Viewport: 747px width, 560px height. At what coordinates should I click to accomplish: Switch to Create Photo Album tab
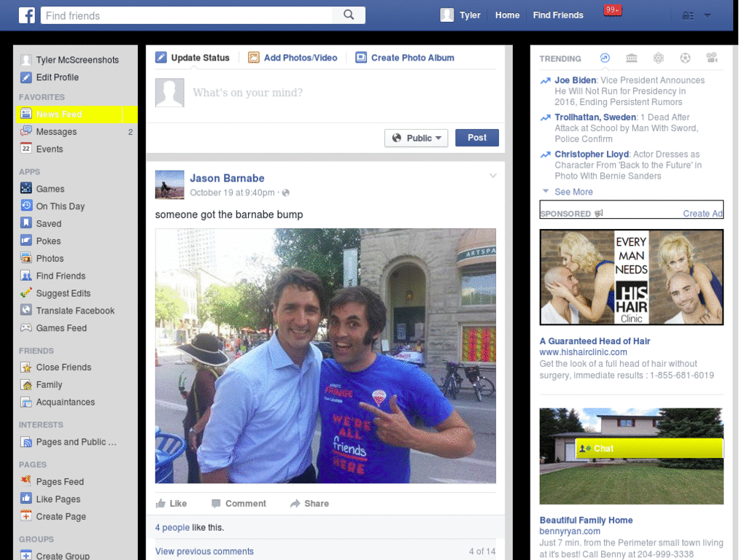pos(405,58)
